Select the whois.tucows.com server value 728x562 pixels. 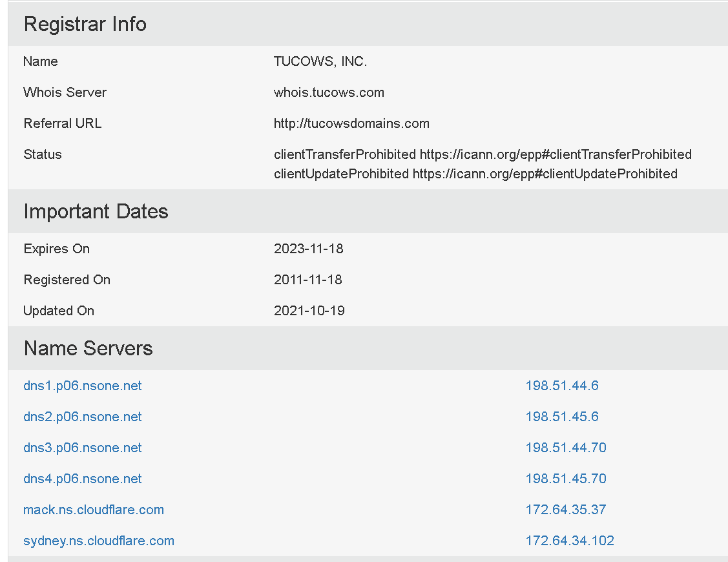pos(329,92)
